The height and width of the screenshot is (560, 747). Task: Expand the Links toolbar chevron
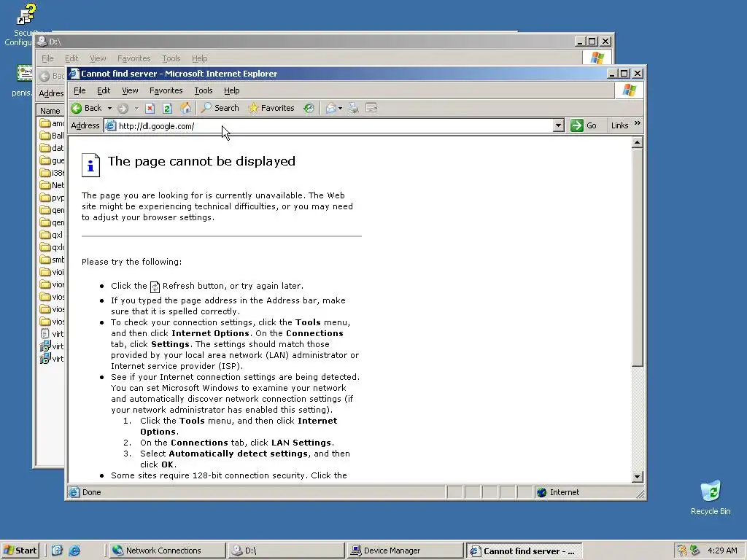pyautogui.click(x=638, y=123)
